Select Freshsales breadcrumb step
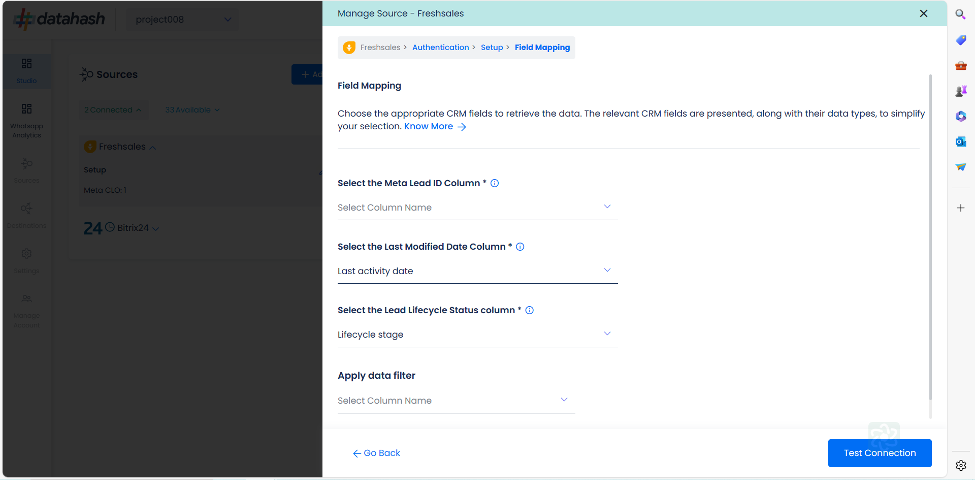The height and width of the screenshot is (481, 977). pos(380,47)
